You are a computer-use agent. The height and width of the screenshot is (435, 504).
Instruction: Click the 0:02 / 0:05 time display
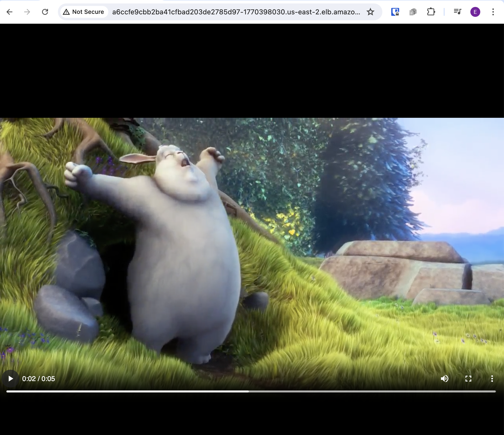(39, 379)
